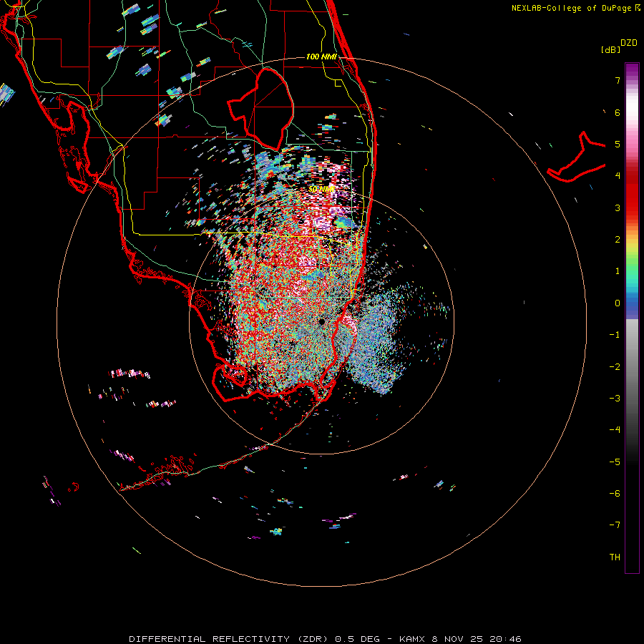Screen dimensions: 644x644
Task: Click the [dB] unit label
Action: (x=610, y=49)
